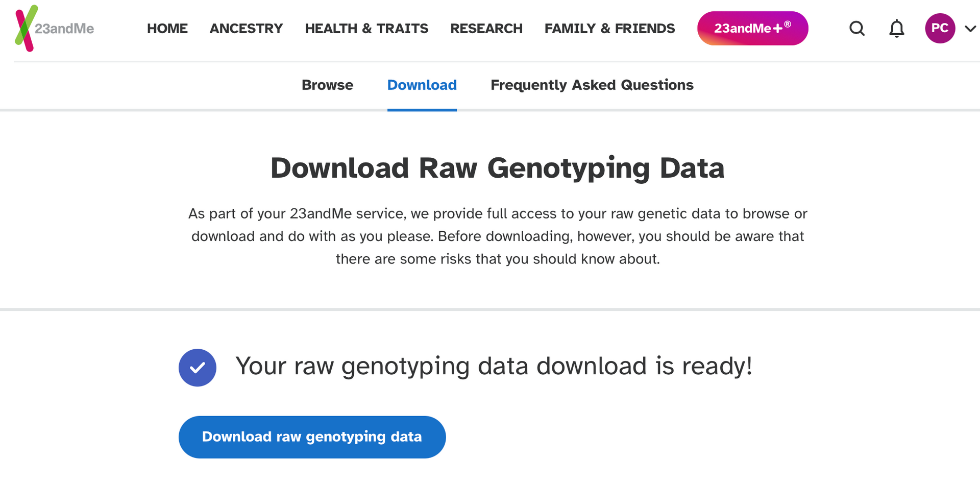Visit the RESEARCH page
This screenshot has width=980, height=483.
click(x=486, y=29)
